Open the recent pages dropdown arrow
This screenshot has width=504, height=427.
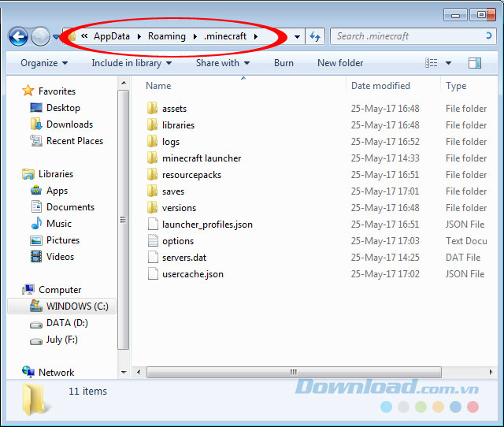56,37
